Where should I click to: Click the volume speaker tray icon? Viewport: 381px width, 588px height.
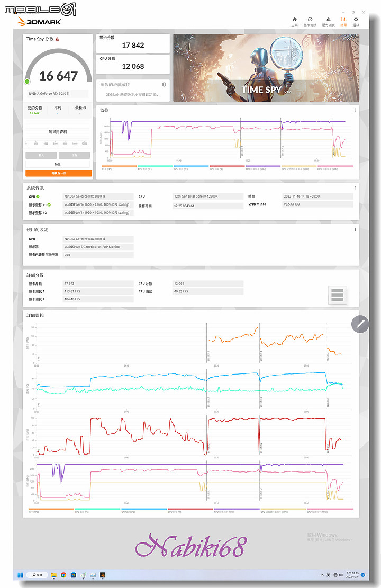(341, 575)
